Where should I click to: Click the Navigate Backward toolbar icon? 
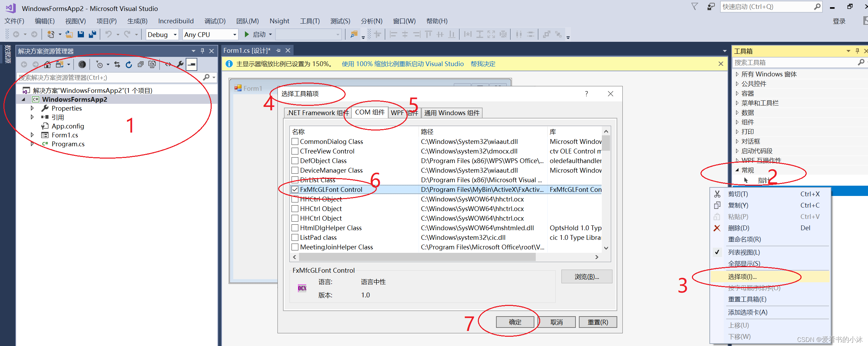tap(16, 34)
